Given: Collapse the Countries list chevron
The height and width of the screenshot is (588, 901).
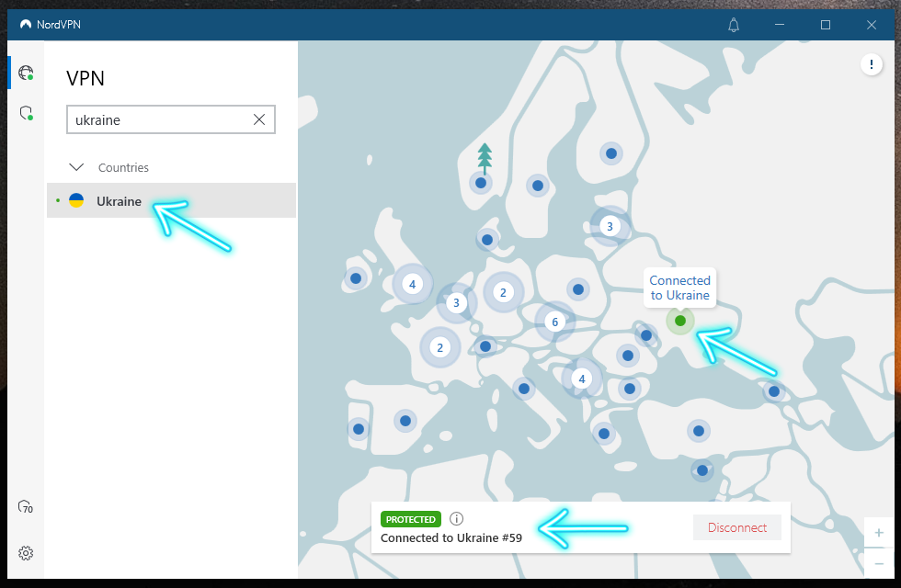Looking at the screenshot, I should tap(76, 167).
